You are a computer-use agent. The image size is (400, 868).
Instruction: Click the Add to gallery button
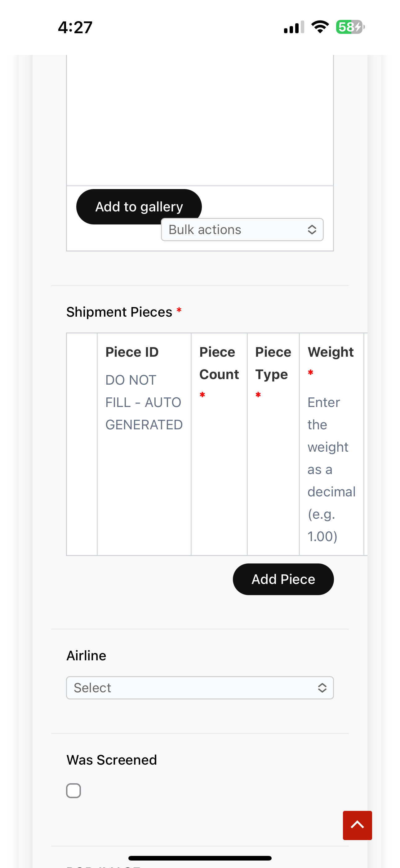click(139, 206)
